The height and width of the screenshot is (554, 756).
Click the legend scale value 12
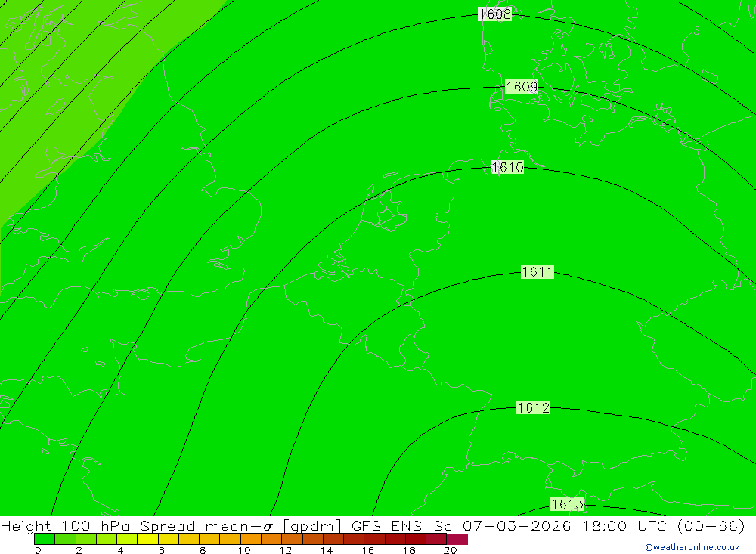[286, 550]
